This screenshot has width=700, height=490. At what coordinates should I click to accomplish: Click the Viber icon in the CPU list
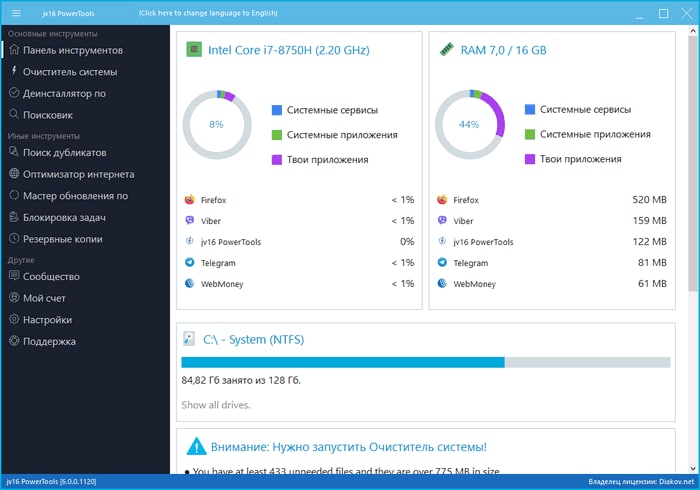click(x=190, y=220)
